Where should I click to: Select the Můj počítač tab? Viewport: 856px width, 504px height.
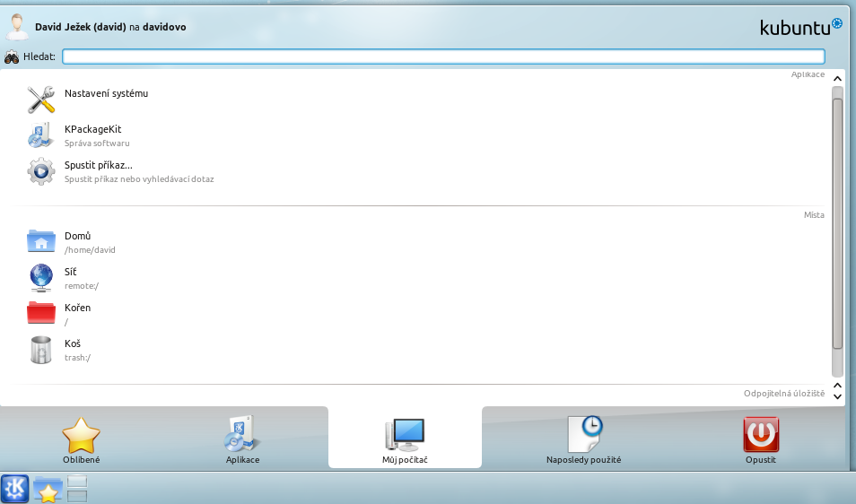[x=405, y=439]
